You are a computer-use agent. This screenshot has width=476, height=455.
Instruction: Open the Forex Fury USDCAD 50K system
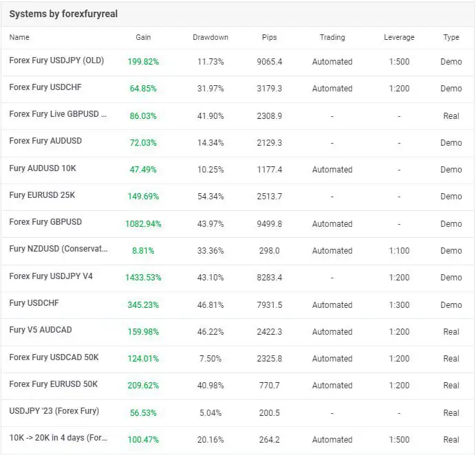pyautogui.click(x=54, y=357)
